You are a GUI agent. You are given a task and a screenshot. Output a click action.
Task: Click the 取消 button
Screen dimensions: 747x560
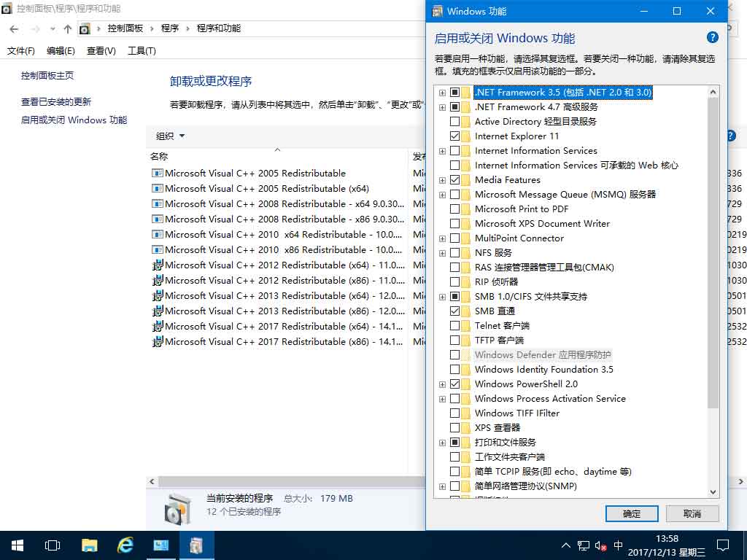point(692,514)
